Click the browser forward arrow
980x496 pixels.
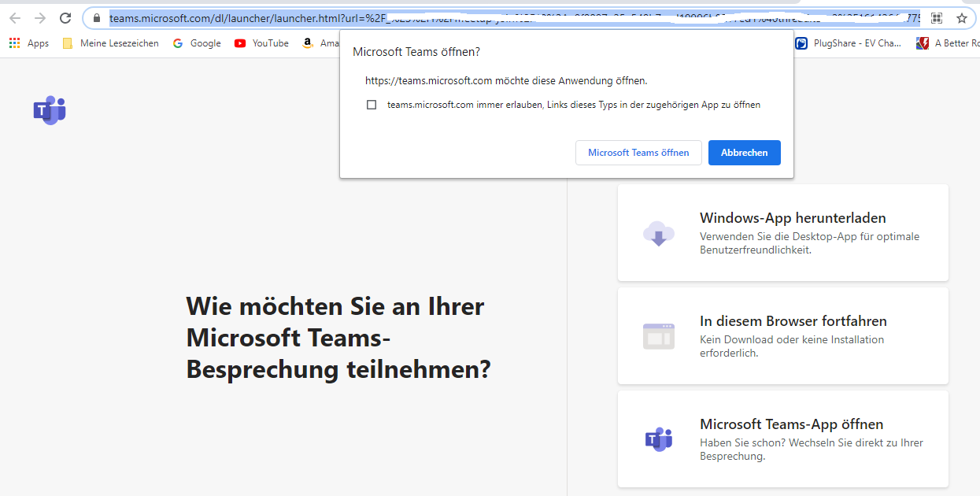coord(40,17)
